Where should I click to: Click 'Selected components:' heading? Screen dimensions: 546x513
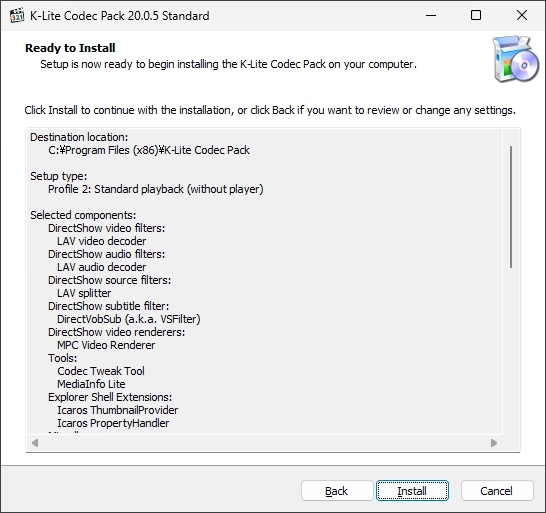click(83, 215)
